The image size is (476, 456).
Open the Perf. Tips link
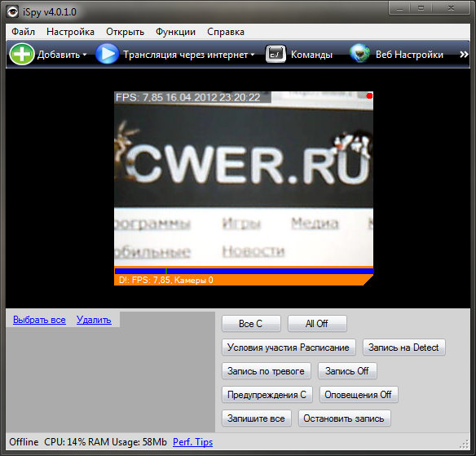point(193,442)
